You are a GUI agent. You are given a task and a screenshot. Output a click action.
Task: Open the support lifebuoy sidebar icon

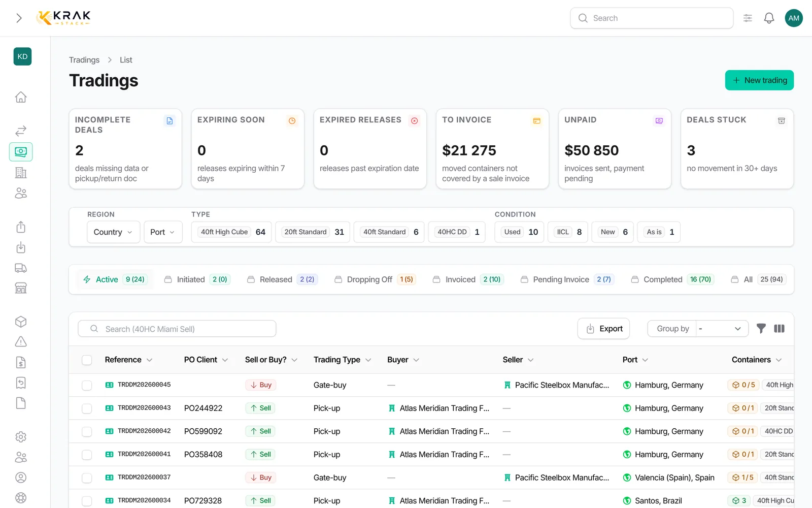click(x=21, y=498)
